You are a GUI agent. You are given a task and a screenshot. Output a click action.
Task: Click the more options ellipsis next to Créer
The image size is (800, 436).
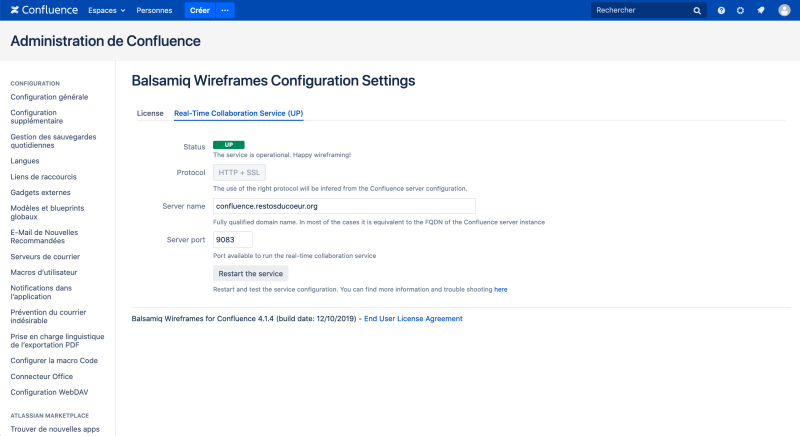224,10
